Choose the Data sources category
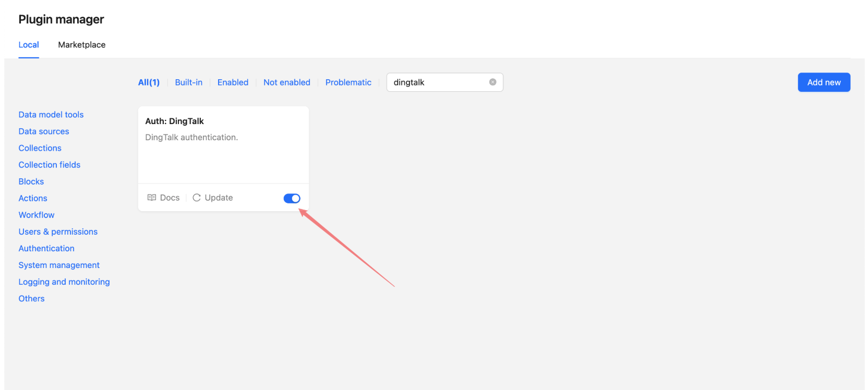This screenshot has width=868, height=390. (44, 131)
